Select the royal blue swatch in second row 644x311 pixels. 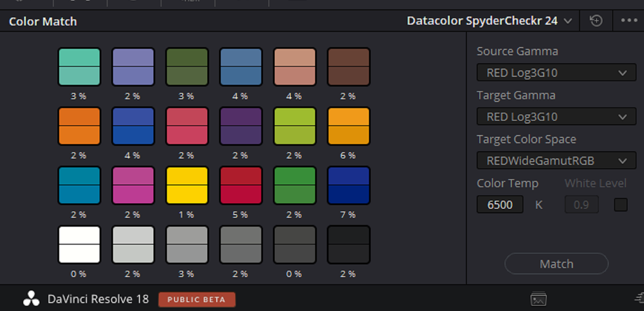click(x=133, y=126)
